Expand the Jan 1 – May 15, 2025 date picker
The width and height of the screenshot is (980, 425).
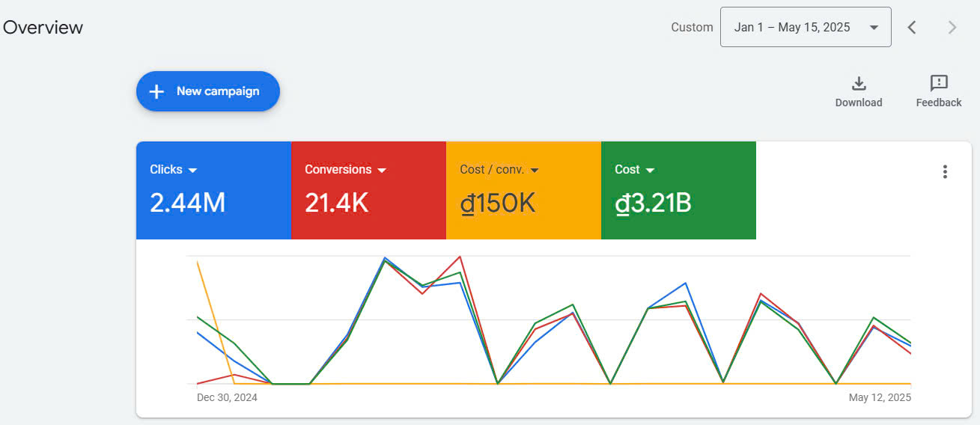(805, 28)
